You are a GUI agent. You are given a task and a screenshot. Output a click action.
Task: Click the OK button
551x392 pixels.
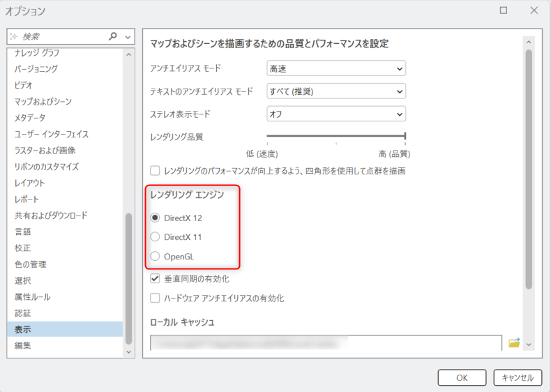462,377
